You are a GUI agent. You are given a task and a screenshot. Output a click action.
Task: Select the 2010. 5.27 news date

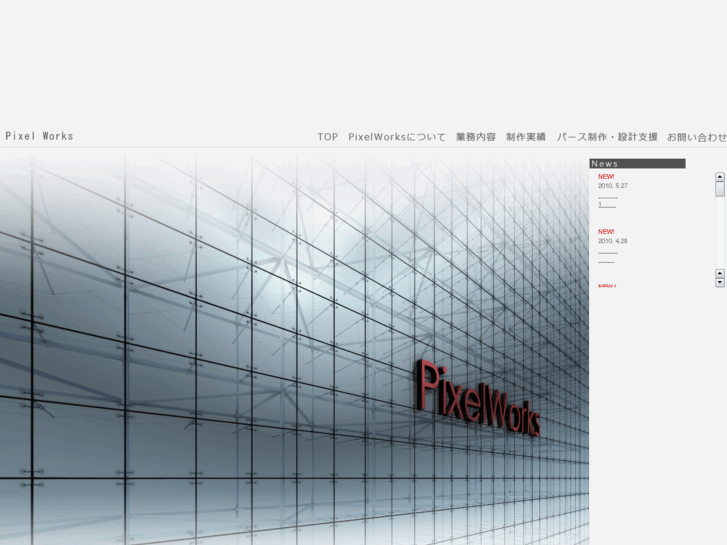(x=612, y=186)
